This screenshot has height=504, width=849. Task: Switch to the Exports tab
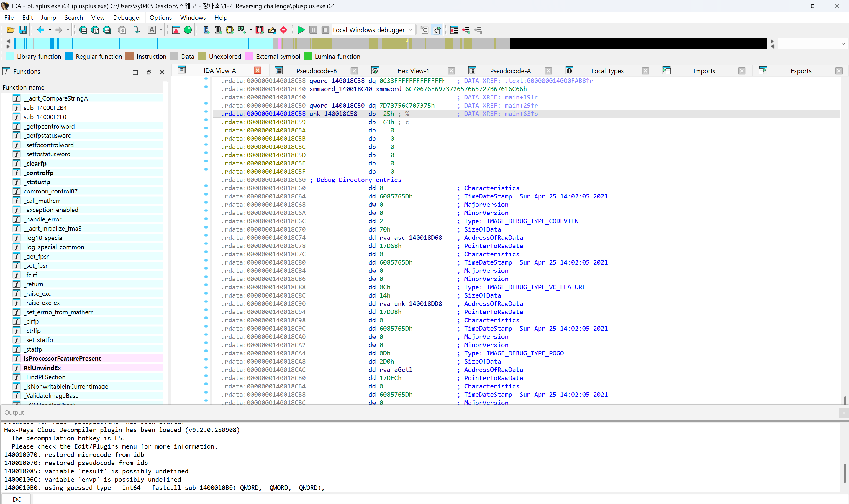pos(801,71)
